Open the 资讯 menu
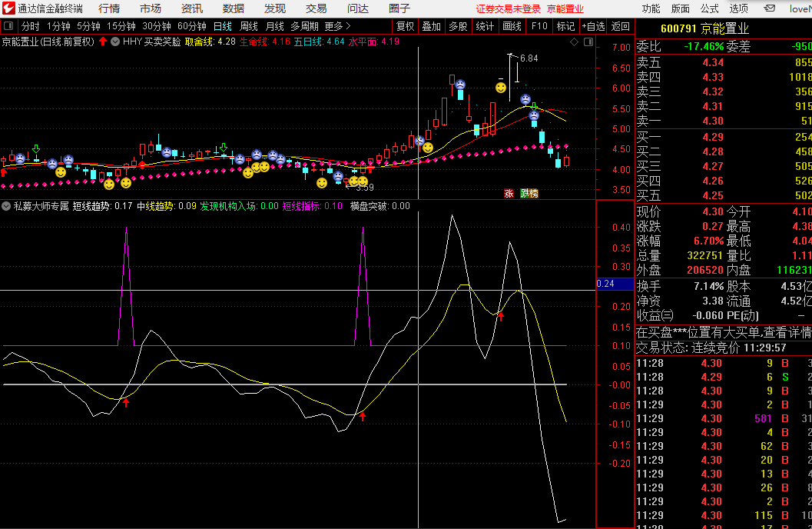812x529 pixels. click(x=191, y=8)
